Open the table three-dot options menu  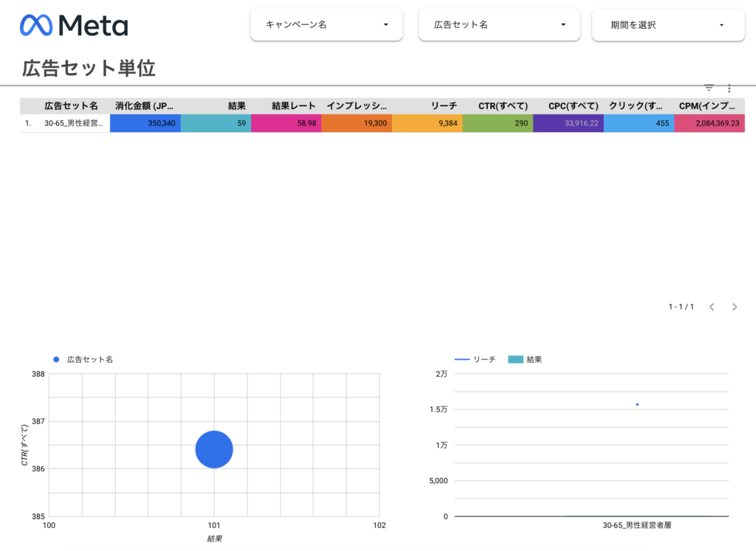point(729,87)
